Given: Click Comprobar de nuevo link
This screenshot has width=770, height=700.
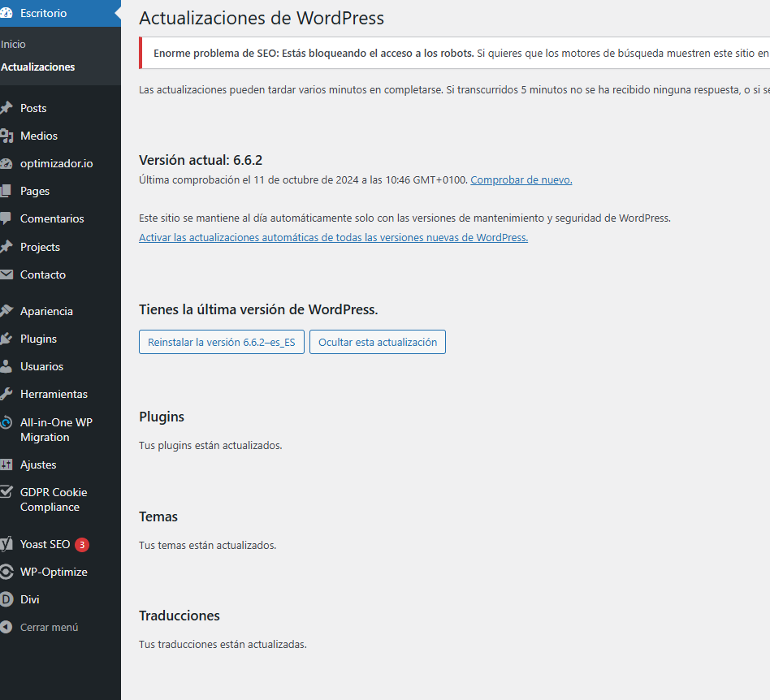Looking at the screenshot, I should [x=521, y=180].
